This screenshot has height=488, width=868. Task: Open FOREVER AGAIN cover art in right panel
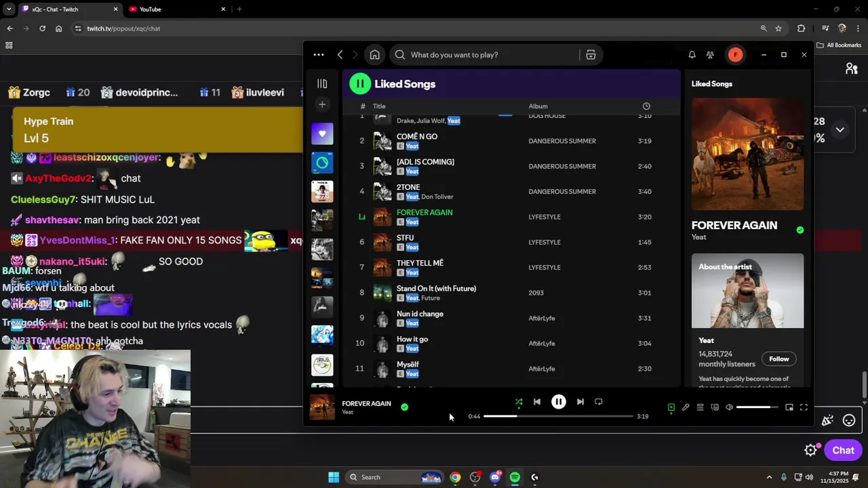[748, 154]
